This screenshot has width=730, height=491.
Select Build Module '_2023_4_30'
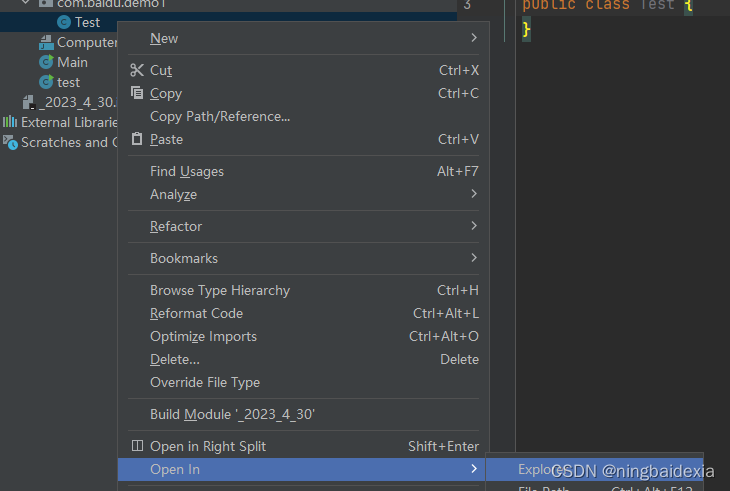tap(304, 414)
